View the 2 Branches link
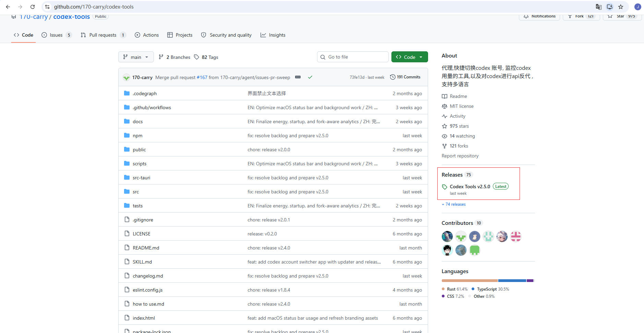Viewport: 644px width, 333px height. [x=174, y=57]
